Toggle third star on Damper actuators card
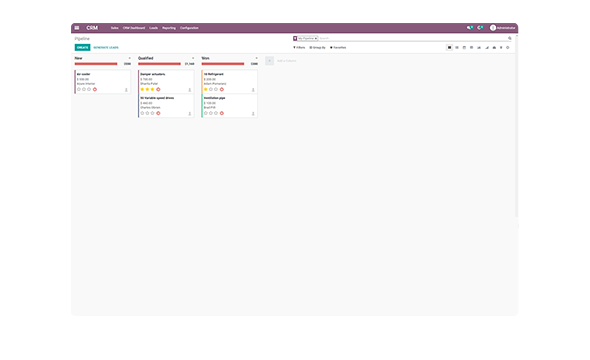Image resolution: width=590 pixels, height=360 pixels. click(x=152, y=90)
